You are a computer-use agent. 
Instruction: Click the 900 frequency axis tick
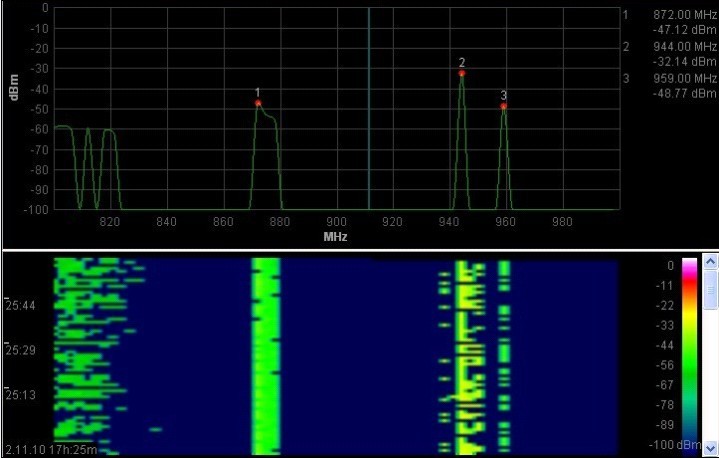336,222
